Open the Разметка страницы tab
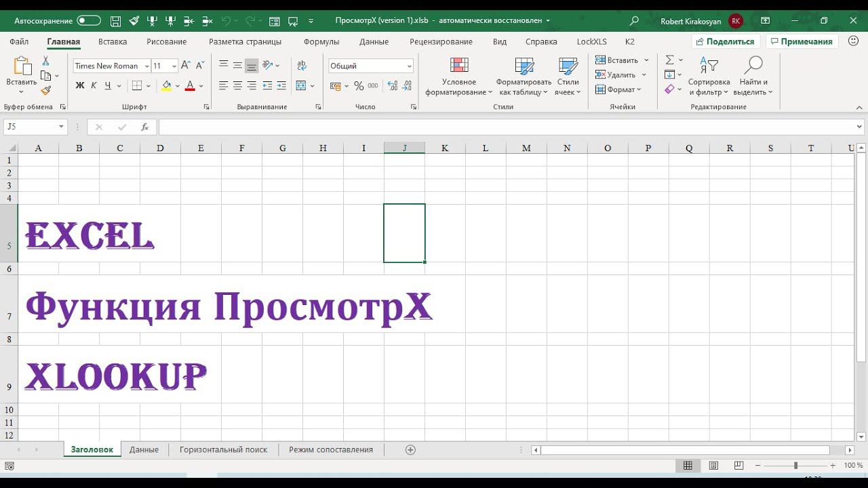Image resolution: width=868 pixels, height=488 pixels. coord(245,41)
